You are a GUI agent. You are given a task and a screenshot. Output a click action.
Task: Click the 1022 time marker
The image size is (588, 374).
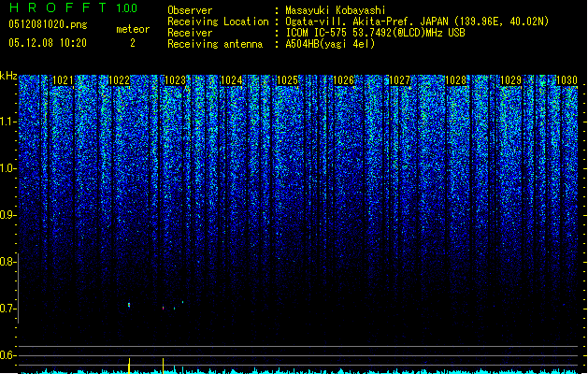pos(120,80)
